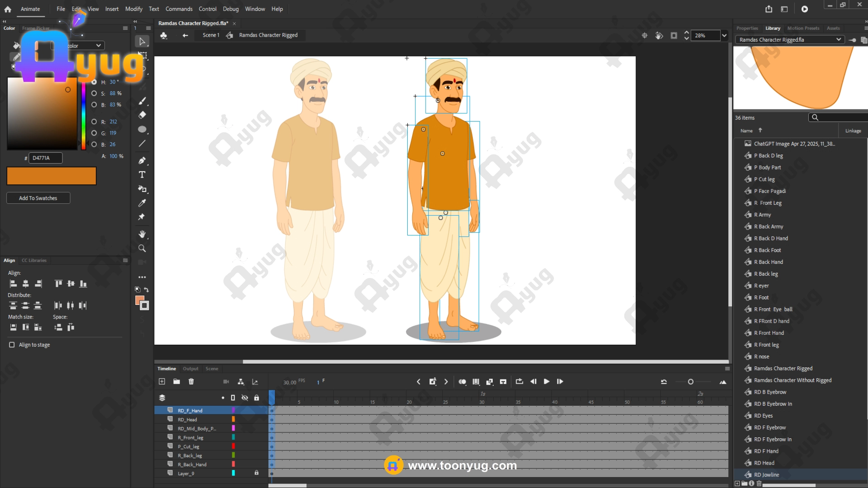Click Add To Swatches button
This screenshot has height=488, width=868.
point(38,198)
